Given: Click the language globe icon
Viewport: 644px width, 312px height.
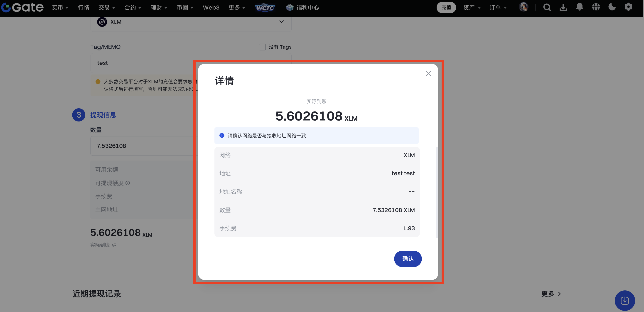Looking at the screenshot, I should click(596, 7).
